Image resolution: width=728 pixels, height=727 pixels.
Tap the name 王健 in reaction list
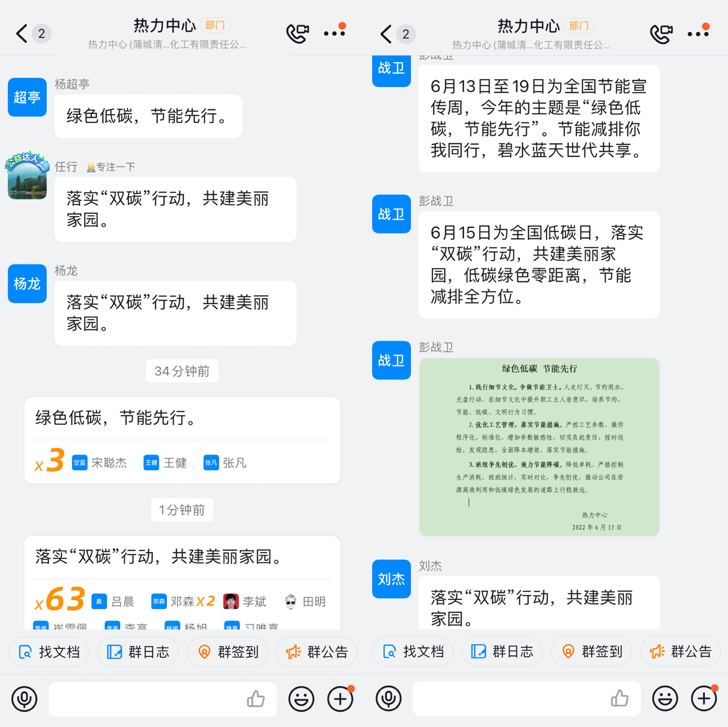click(175, 463)
